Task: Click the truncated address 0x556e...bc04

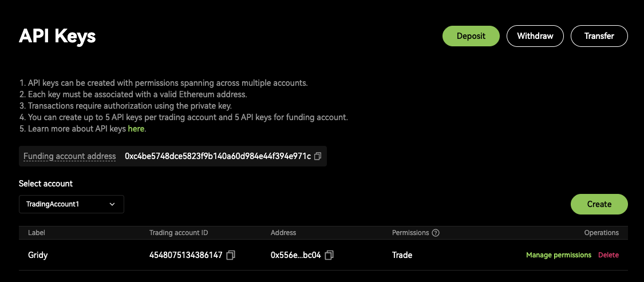Action: (295, 255)
